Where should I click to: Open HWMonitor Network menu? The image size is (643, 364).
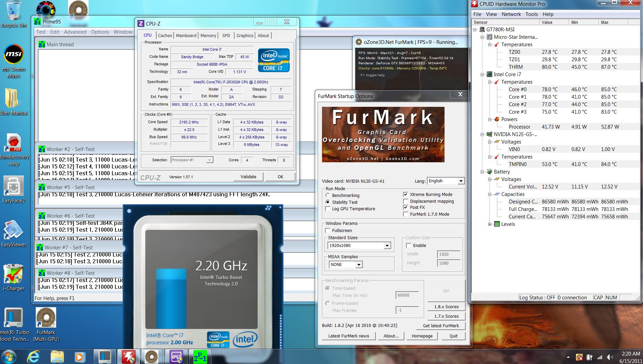click(x=511, y=14)
